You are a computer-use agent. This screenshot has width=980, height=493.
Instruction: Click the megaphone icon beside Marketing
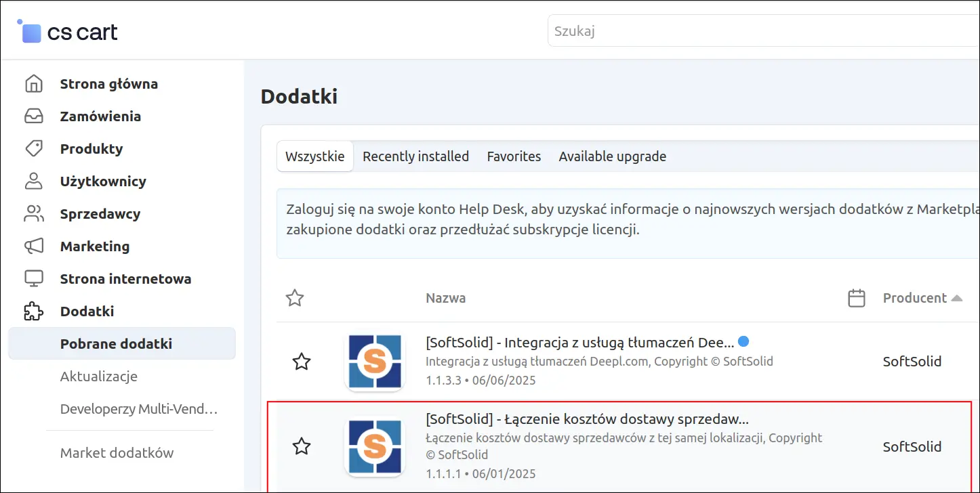point(34,246)
